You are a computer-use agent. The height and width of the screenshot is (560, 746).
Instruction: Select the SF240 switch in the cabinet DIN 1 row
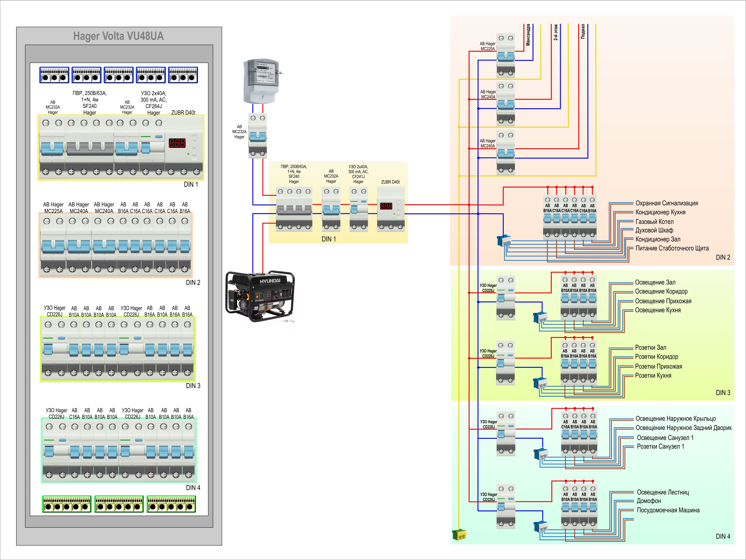tap(90, 147)
